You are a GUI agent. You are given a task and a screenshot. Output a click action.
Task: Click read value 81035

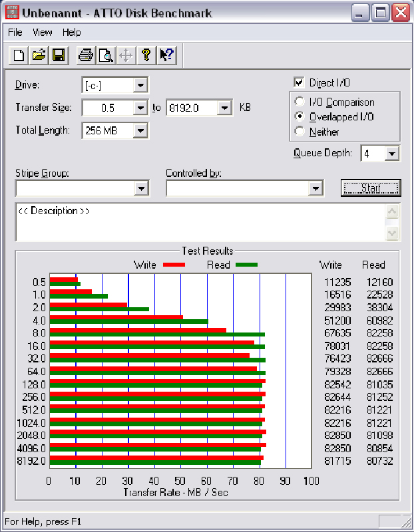pyautogui.click(x=379, y=384)
